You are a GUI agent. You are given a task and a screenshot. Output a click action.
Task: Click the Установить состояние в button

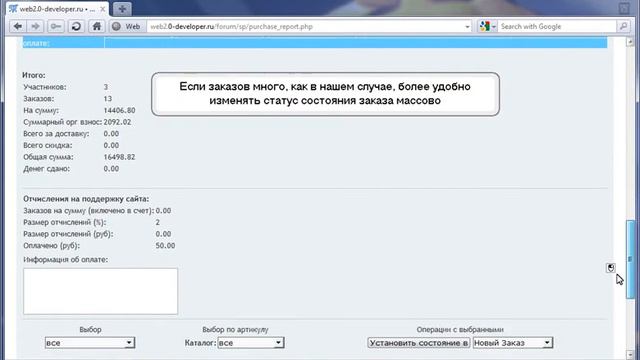419,343
